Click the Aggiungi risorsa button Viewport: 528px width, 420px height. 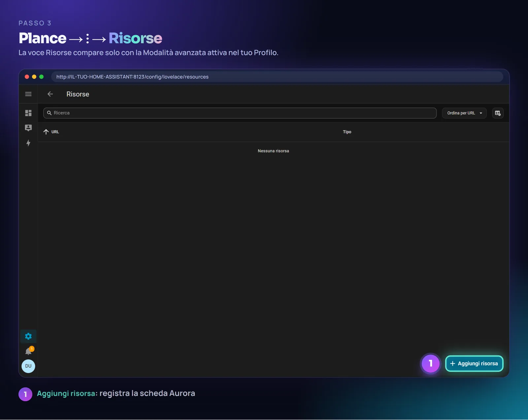point(474,364)
